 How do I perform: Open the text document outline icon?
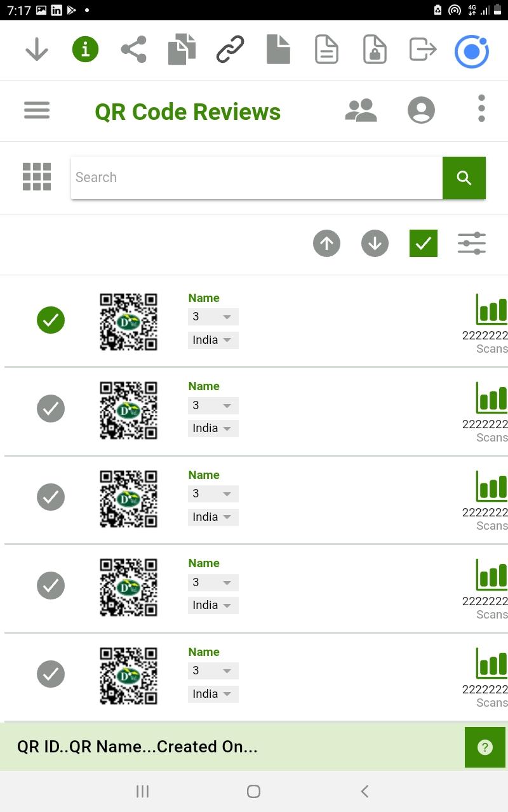tap(326, 49)
